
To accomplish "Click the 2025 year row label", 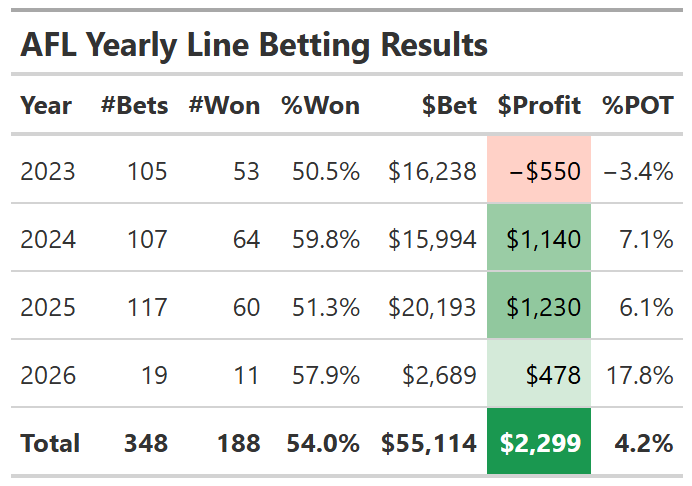I will (48, 307).
